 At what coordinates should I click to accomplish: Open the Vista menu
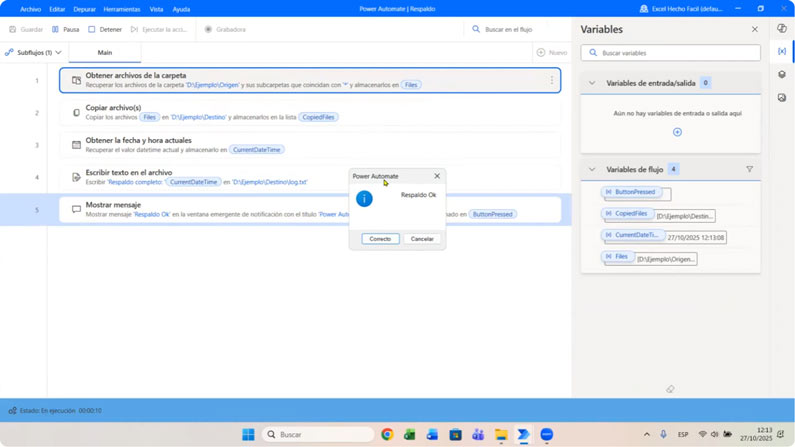(156, 9)
